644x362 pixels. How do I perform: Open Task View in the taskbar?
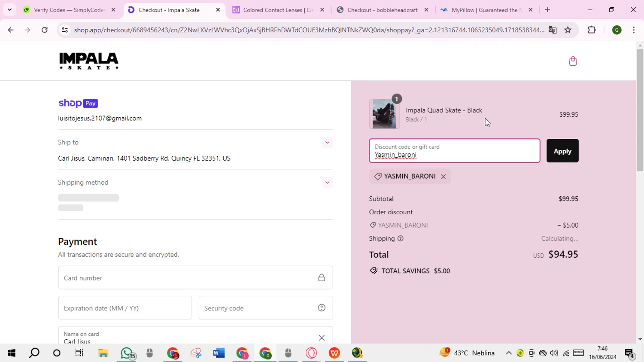point(79,353)
